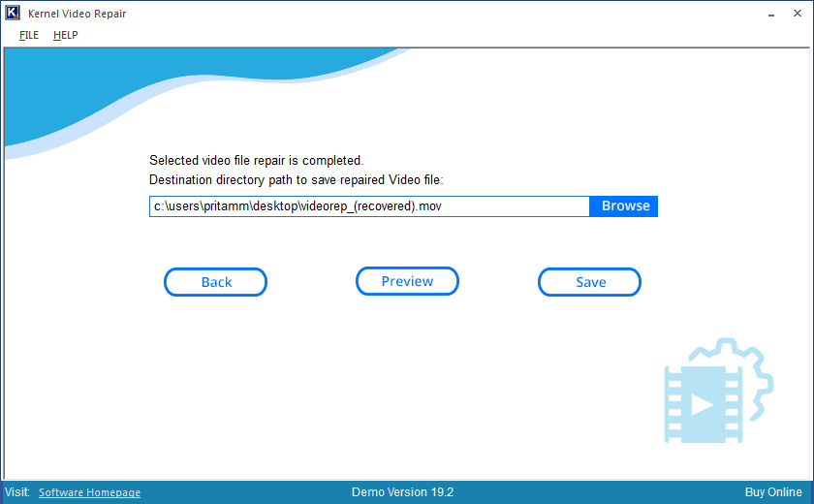Screen dimensions: 814x504
Task: Close the Kernel Video Repair window
Action: pos(798,14)
